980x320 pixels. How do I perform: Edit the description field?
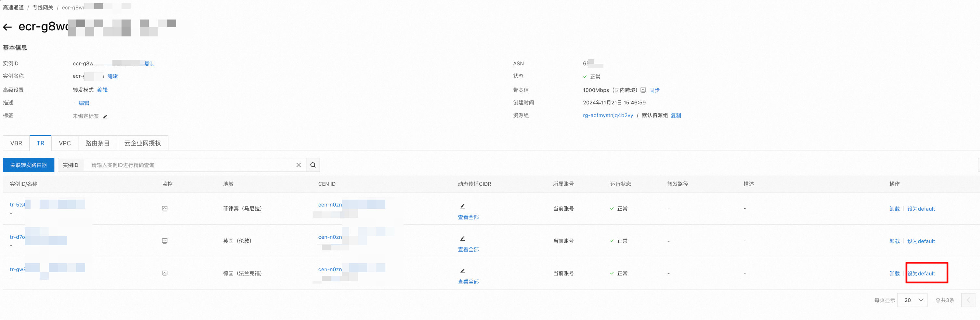pyautogui.click(x=84, y=103)
